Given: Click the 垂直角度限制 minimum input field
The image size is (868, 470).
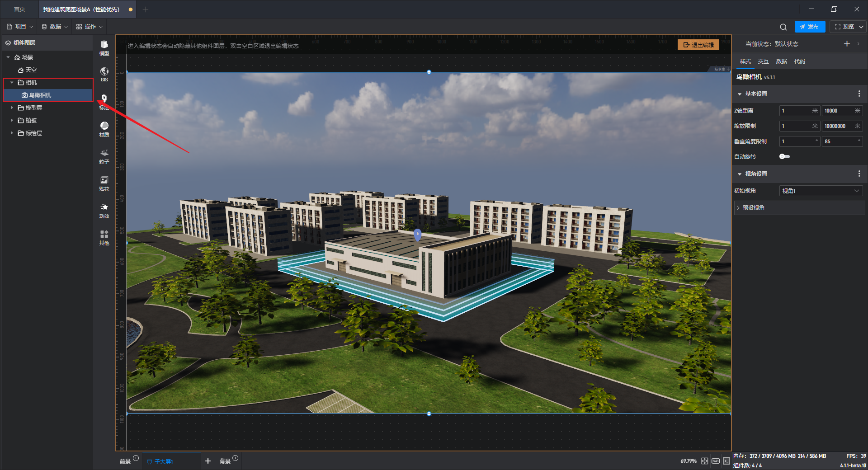Looking at the screenshot, I should (799, 141).
